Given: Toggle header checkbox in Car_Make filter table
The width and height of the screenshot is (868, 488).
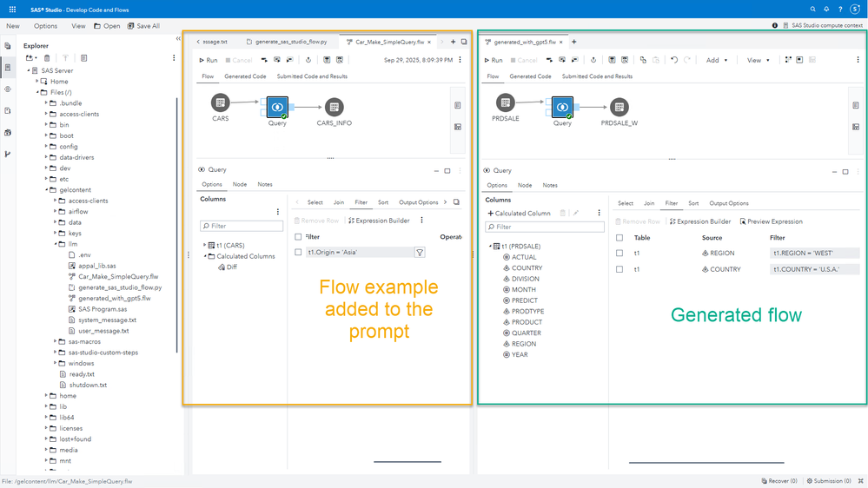Looking at the screenshot, I should (x=298, y=237).
